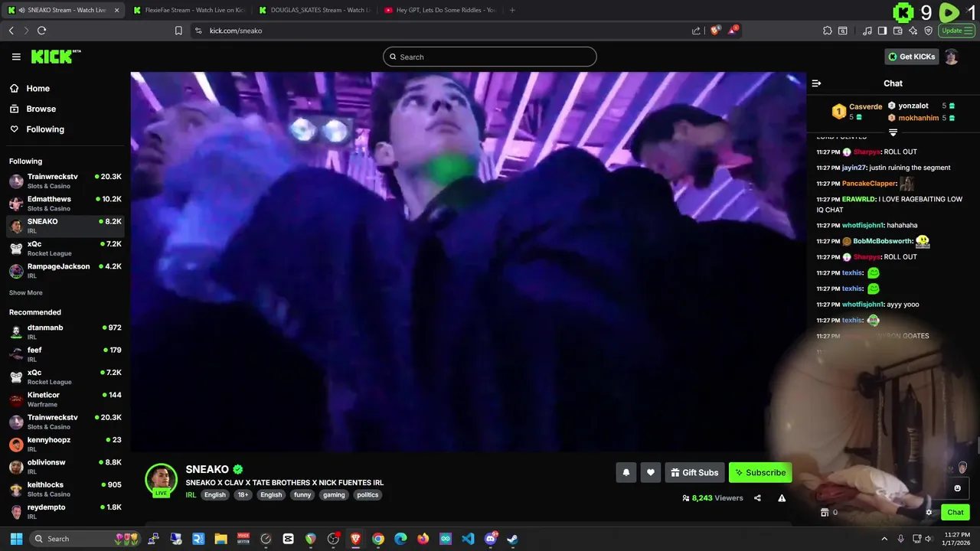Open the Brave Rewards triangle icon
Screen dimensions: 980x551
(733, 31)
